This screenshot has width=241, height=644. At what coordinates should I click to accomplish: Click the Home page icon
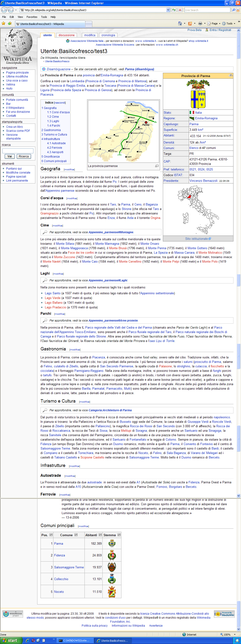click(x=180, y=23)
